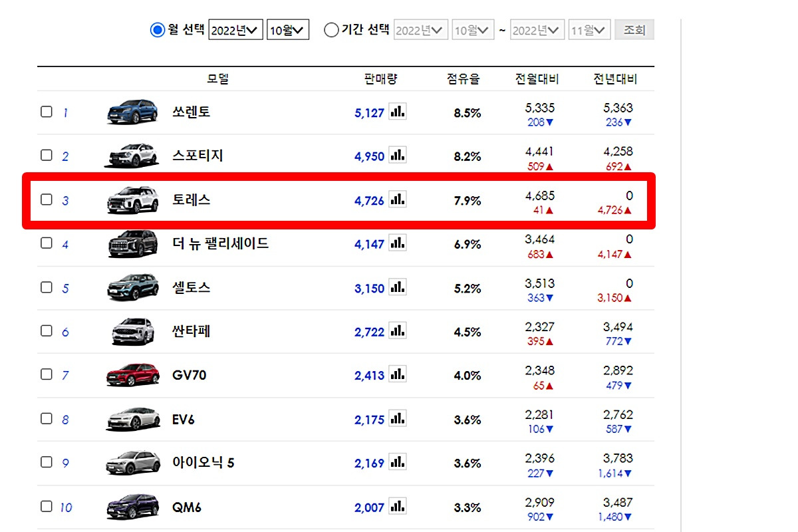Open the period start year dropdown
Image resolution: width=798 pixels, height=532 pixels.
(x=421, y=30)
